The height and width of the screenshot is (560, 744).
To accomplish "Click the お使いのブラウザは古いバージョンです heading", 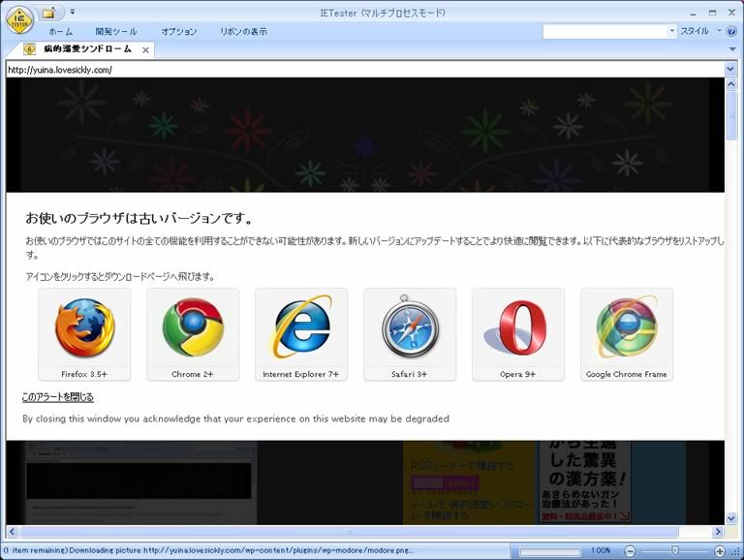I will (139, 218).
